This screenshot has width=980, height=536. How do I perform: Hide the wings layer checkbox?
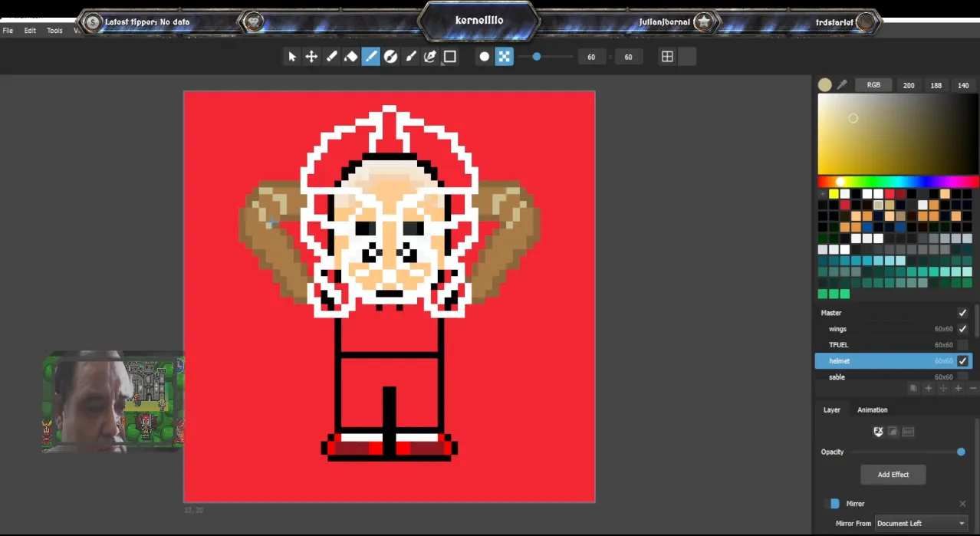click(962, 329)
